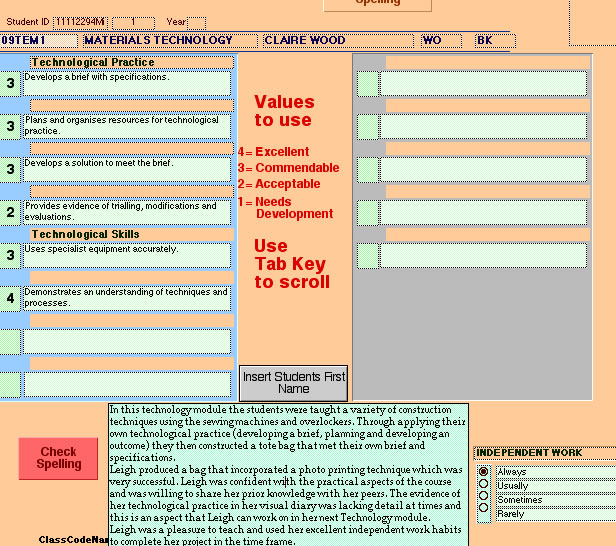Click grade box for trialling and evaluations
Viewport: 616px width, 546px height.
pyautogui.click(x=10, y=213)
